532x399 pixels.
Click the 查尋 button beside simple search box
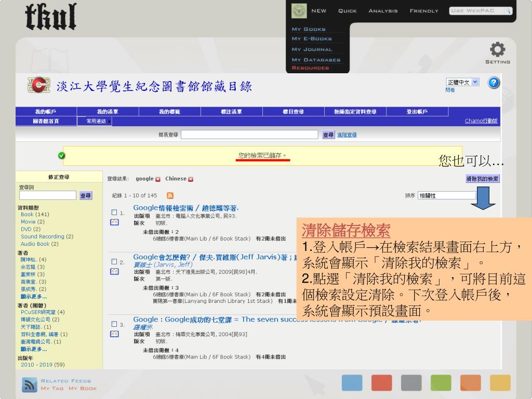(328, 135)
